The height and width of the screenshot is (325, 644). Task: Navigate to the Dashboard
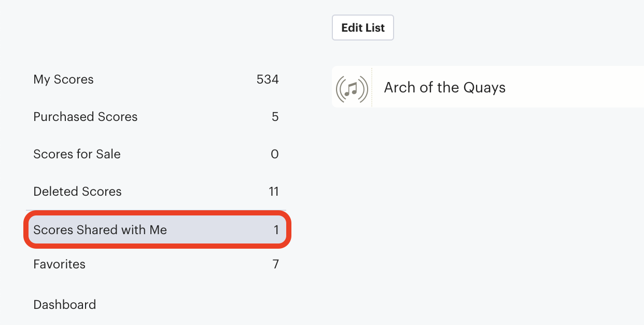(65, 304)
